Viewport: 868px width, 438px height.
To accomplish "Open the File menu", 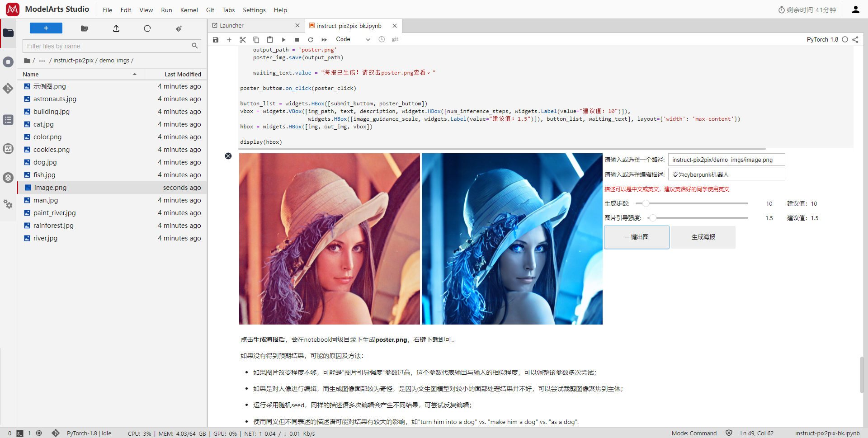I will [x=108, y=10].
